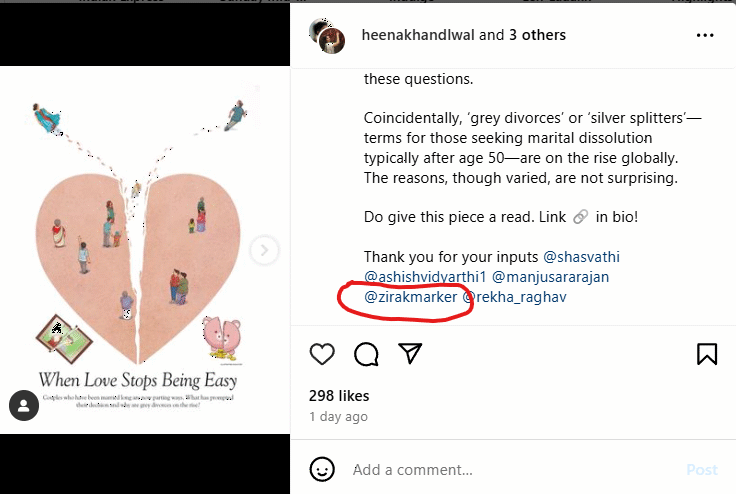Like the post with heart icon

(x=322, y=354)
